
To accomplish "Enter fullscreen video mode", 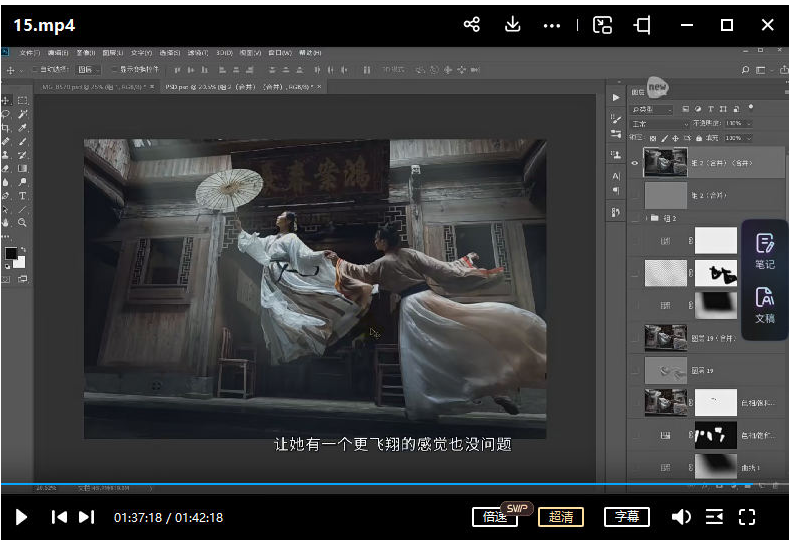I will tap(747, 517).
